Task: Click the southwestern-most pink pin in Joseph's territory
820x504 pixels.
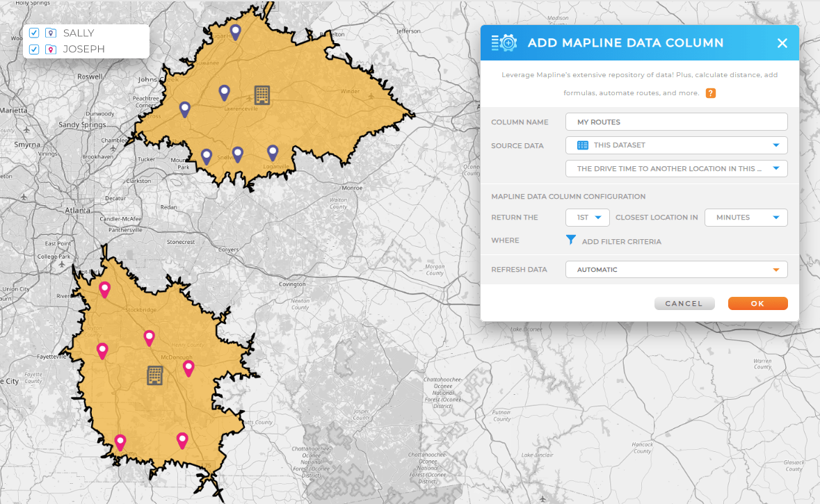Action: click(x=120, y=442)
